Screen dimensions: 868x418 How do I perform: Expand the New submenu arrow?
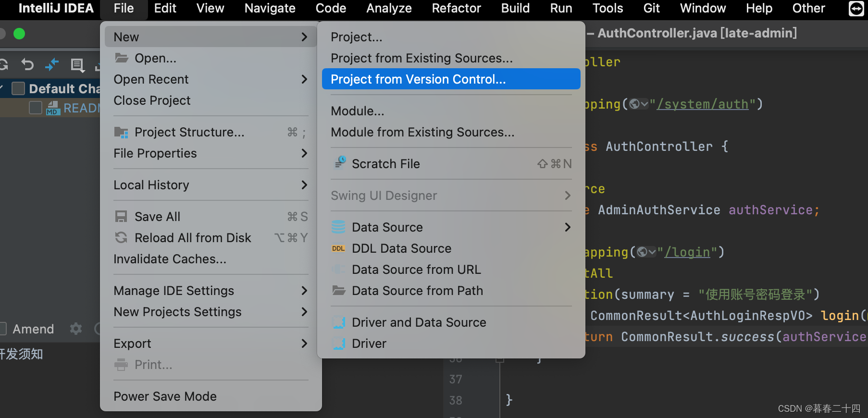[304, 37]
